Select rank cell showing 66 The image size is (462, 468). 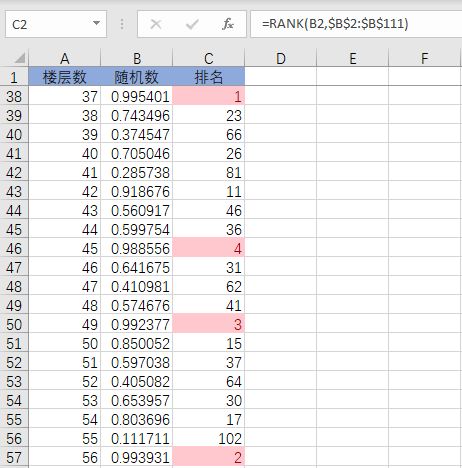[209, 134]
